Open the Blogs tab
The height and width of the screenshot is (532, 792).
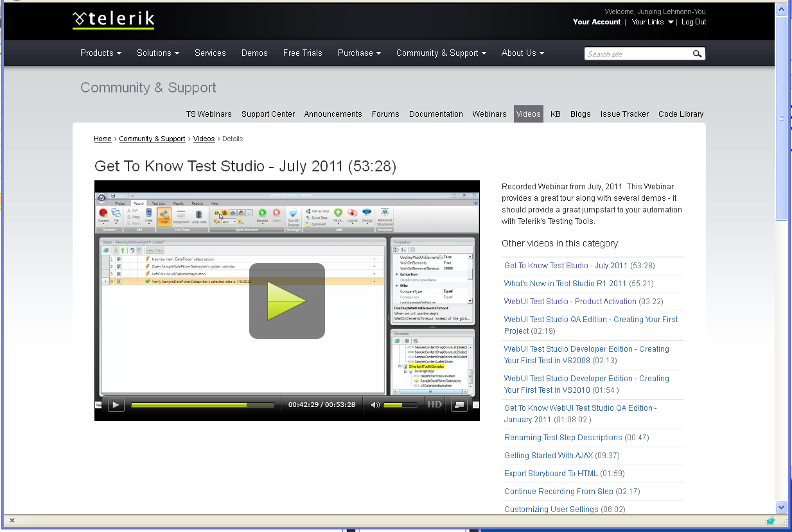580,114
